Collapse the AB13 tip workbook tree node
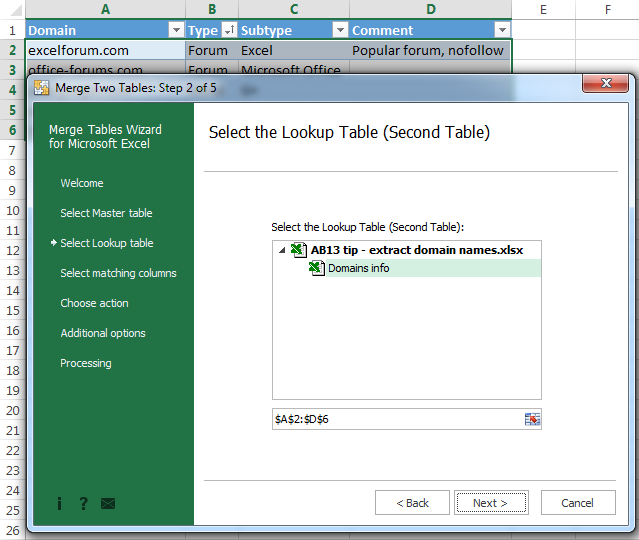Image resolution: width=639 pixels, height=540 pixels. point(282,250)
